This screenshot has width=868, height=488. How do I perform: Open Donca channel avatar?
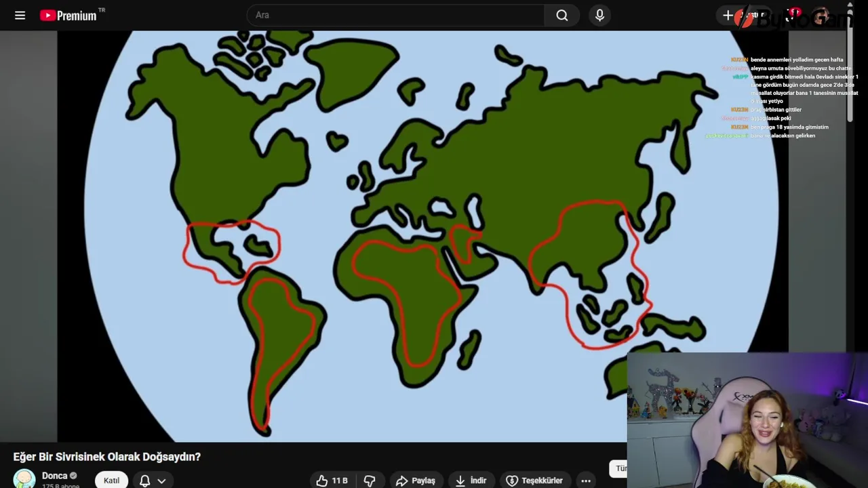(24, 479)
